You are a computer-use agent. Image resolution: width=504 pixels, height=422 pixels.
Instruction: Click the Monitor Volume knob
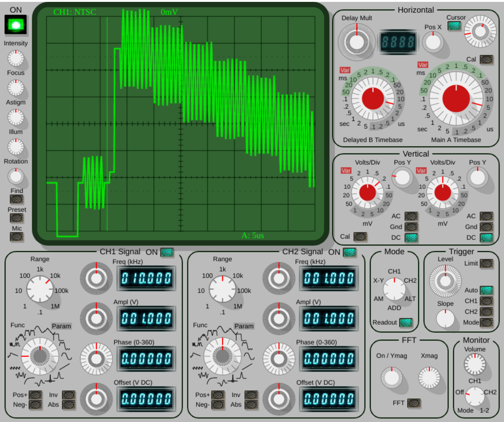point(475,364)
